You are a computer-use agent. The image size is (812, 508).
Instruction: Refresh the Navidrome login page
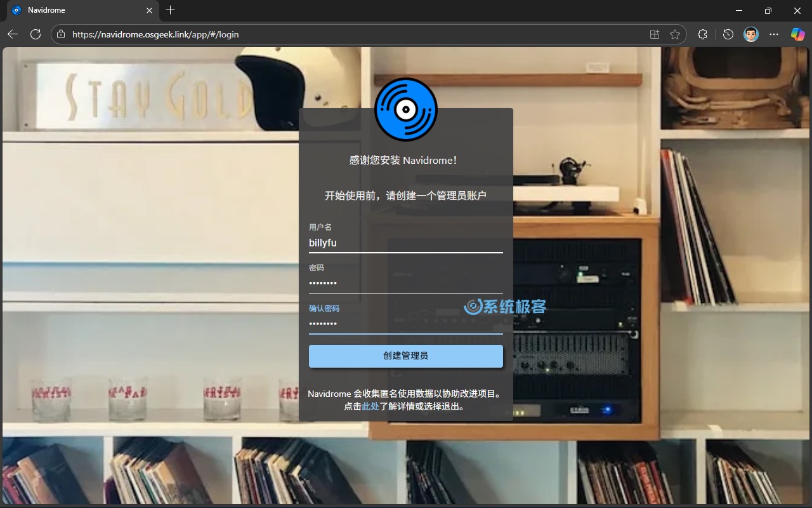click(36, 34)
